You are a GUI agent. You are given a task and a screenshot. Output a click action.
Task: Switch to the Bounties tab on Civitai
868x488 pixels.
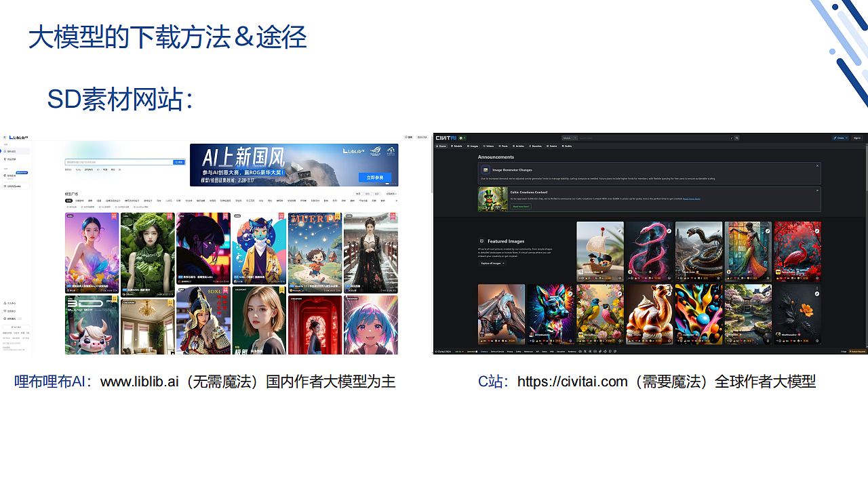coord(535,146)
